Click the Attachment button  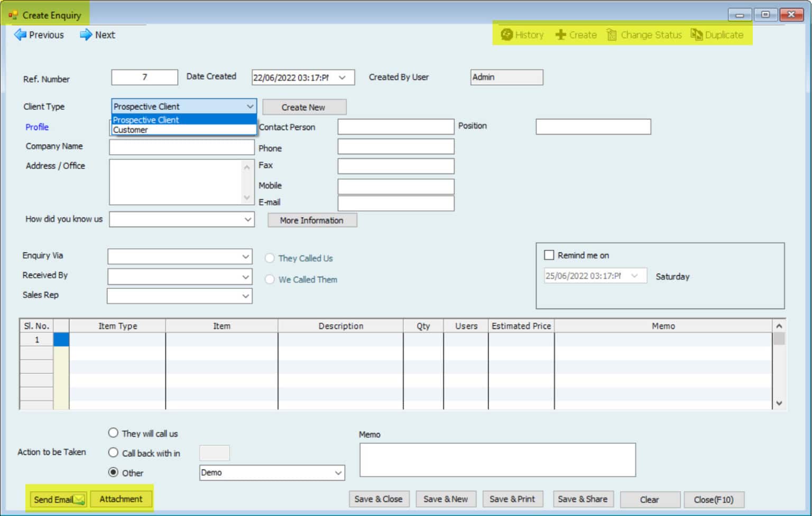[x=121, y=499]
